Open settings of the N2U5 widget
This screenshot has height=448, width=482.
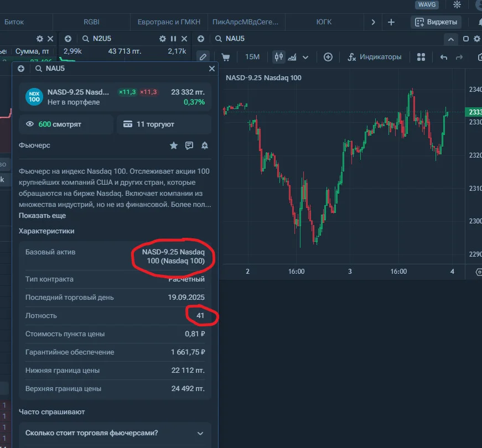coord(163,39)
